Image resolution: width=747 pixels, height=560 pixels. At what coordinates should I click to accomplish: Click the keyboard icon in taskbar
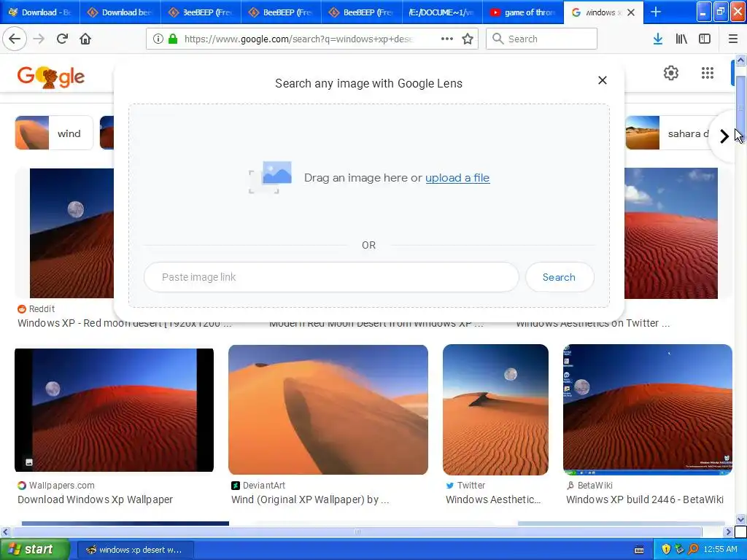pyautogui.click(x=639, y=550)
